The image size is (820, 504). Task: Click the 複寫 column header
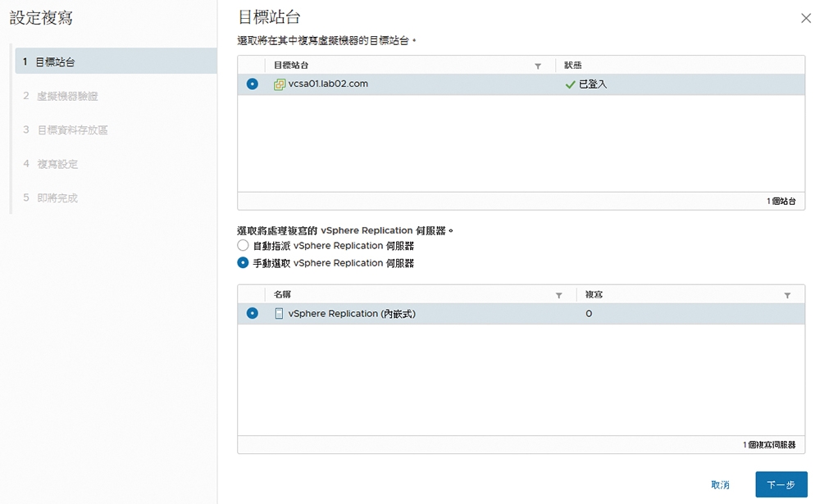[x=594, y=295]
